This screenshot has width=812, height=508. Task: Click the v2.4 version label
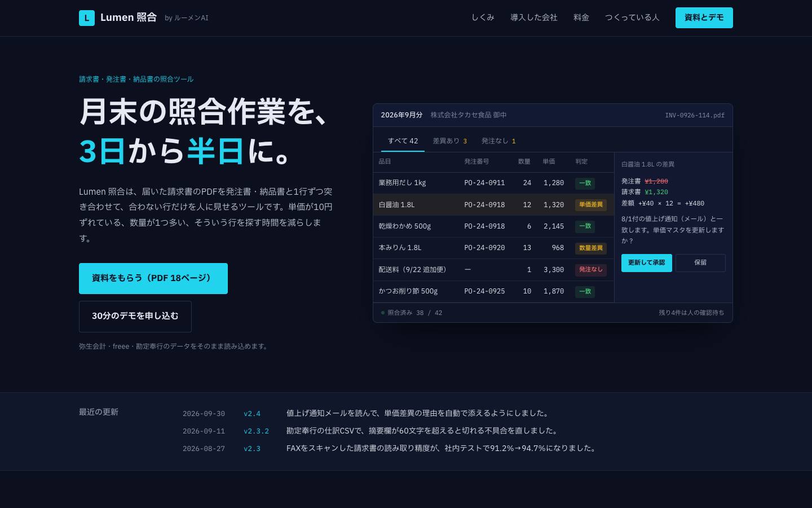pos(252,414)
